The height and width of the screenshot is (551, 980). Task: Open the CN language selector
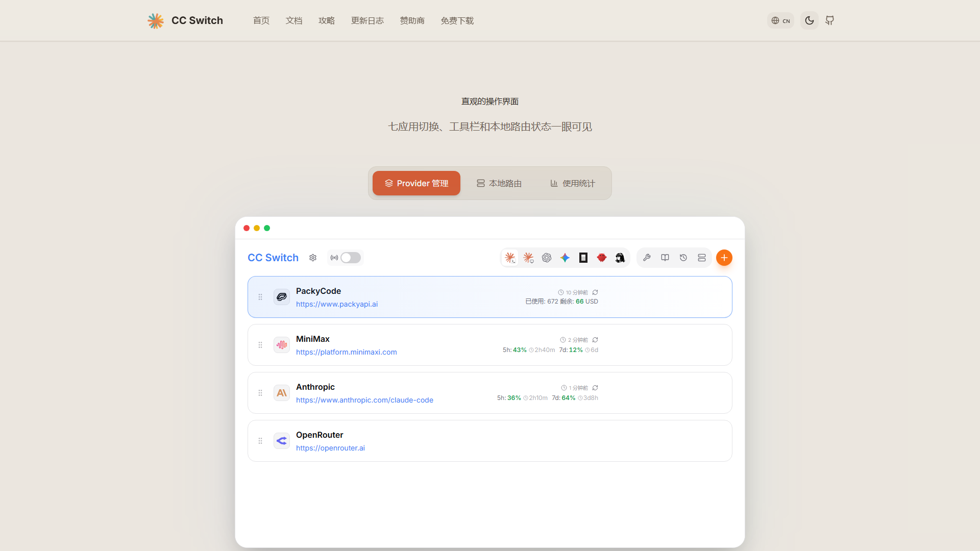(780, 20)
